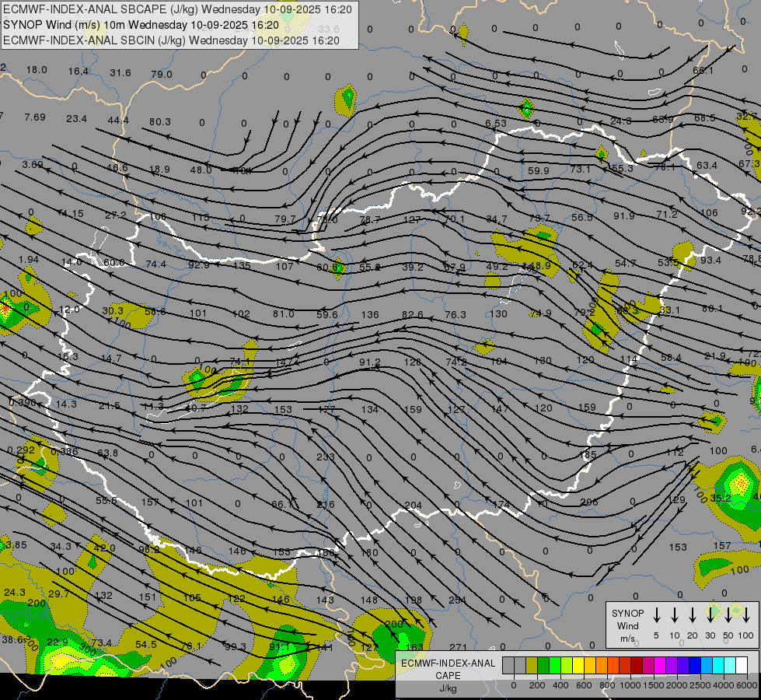Click the map value 7.69

[x=35, y=117]
